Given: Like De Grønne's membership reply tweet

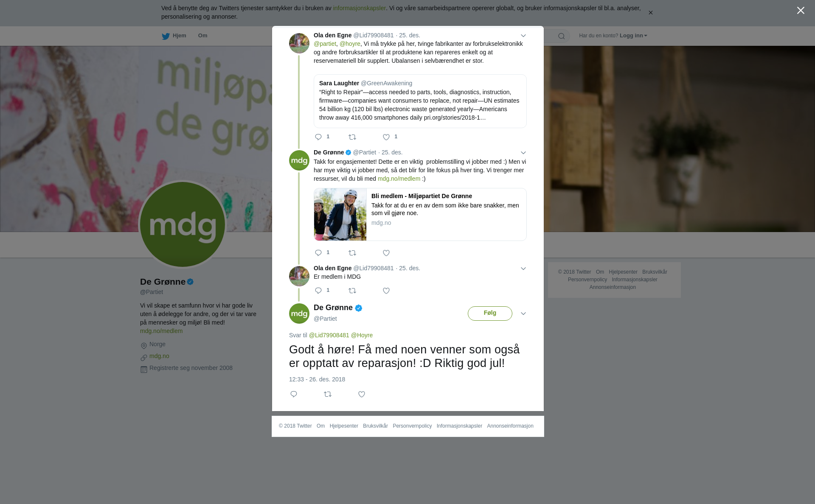Looking at the screenshot, I should [386, 253].
